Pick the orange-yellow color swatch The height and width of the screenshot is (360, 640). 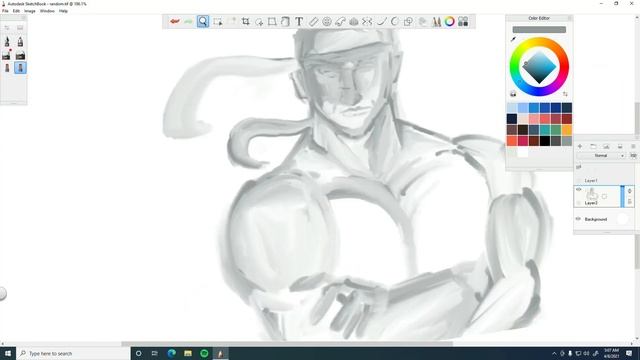tap(567, 130)
